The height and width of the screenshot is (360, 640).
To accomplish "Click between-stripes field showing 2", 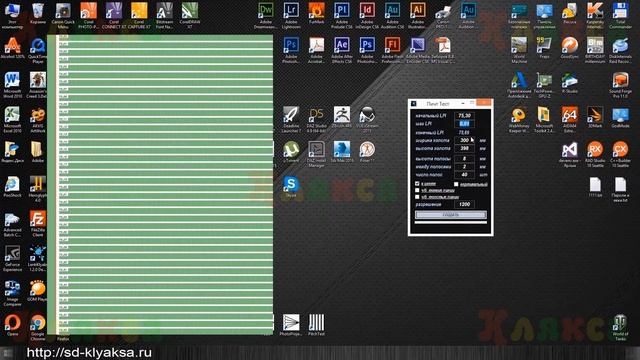I will (x=464, y=167).
